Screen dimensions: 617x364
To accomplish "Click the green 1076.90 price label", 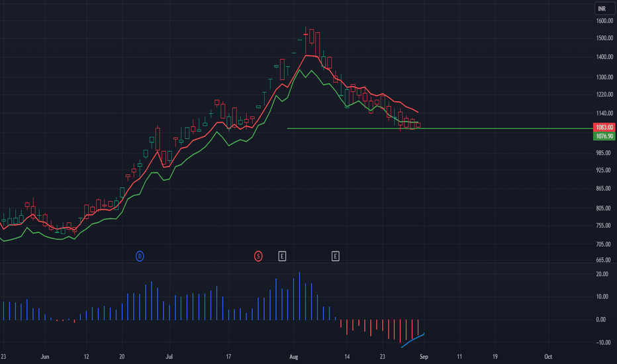I will [x=604, y=136].
